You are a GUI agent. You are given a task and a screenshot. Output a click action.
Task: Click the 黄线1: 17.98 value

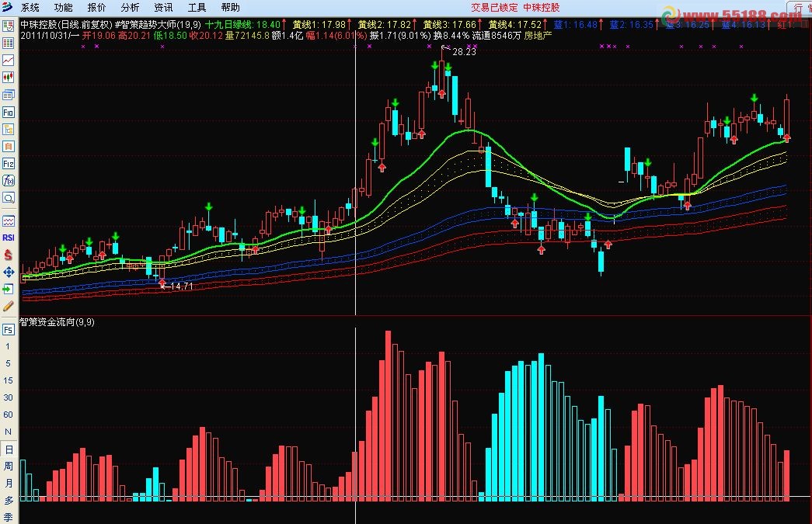click(x=319, y=24)
